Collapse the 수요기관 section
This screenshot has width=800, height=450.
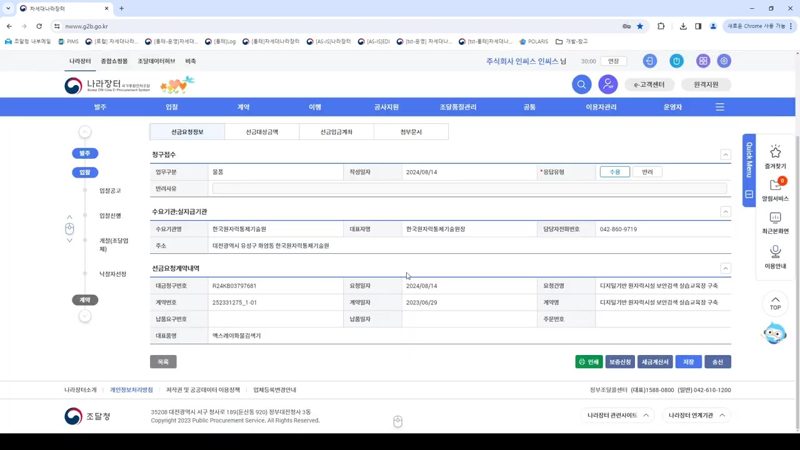coord(725,212)
